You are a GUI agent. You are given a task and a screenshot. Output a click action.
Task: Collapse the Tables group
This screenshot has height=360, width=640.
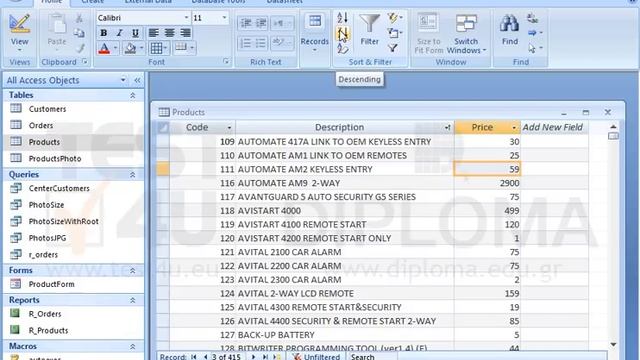133,95
